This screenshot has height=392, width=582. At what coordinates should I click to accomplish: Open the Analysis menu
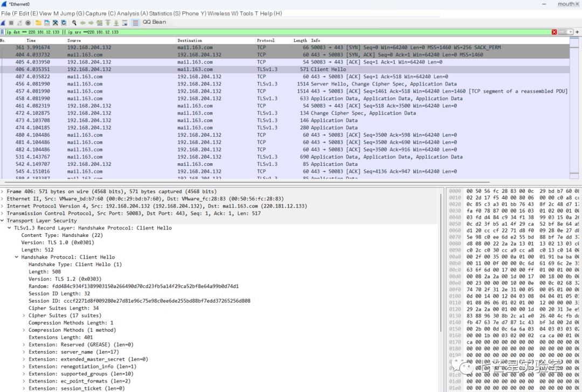133,13
